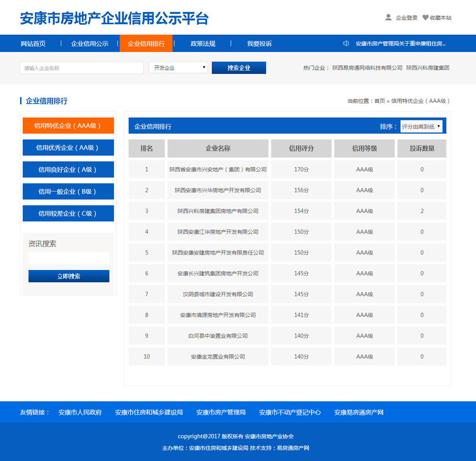Open 陕西省安康市兴安地产（集团）有限公司 entry
The width and height of the screenshot is (476, 461).
pyautogui.click(x=218, y=170)
